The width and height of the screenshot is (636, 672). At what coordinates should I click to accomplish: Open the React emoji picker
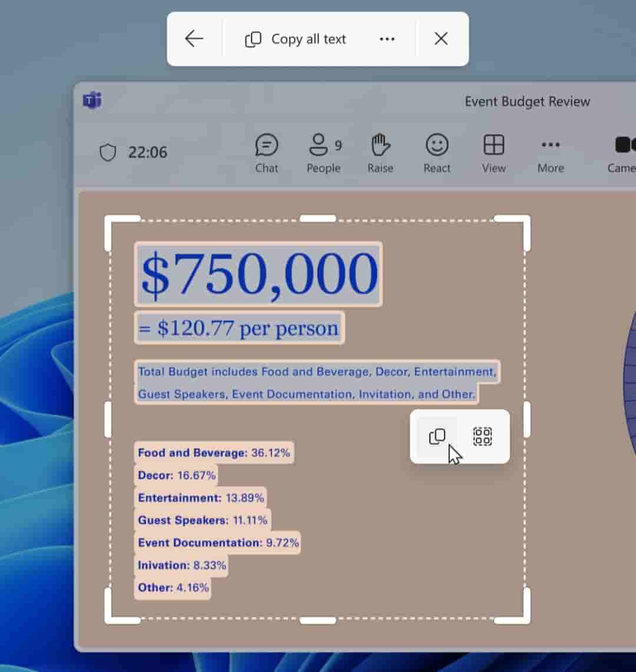(437, 153)
